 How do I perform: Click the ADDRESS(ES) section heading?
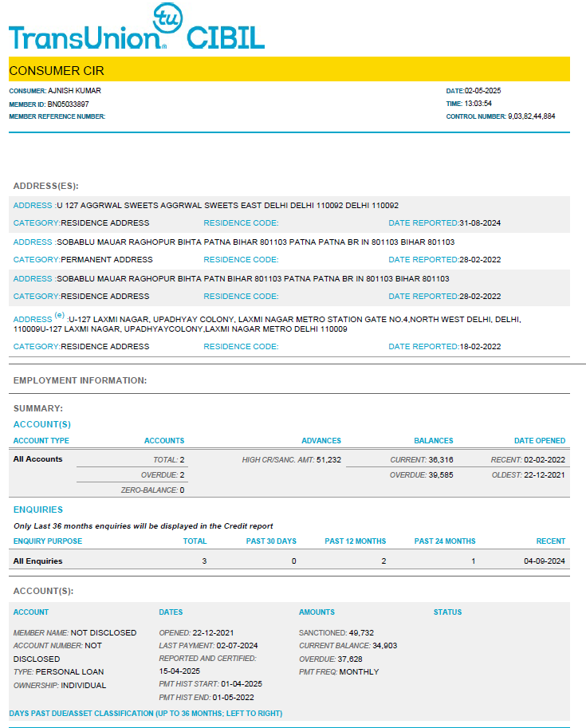[46, 186]
